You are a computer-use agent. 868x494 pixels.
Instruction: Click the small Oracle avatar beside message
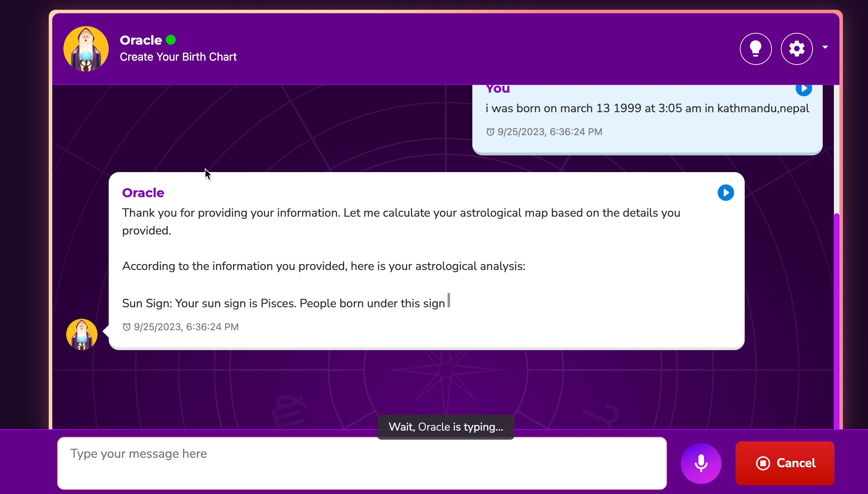point(82,334)
